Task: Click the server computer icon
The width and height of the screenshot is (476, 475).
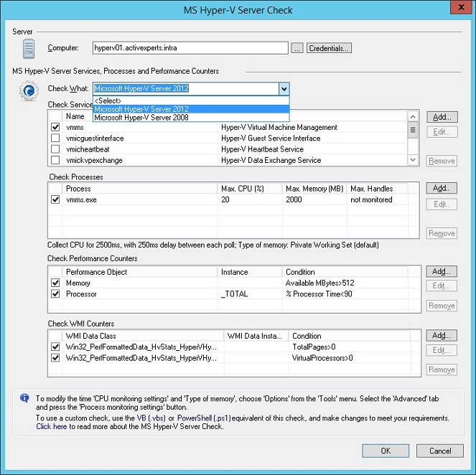Action: pyautogui.click(x=29, y=49)
